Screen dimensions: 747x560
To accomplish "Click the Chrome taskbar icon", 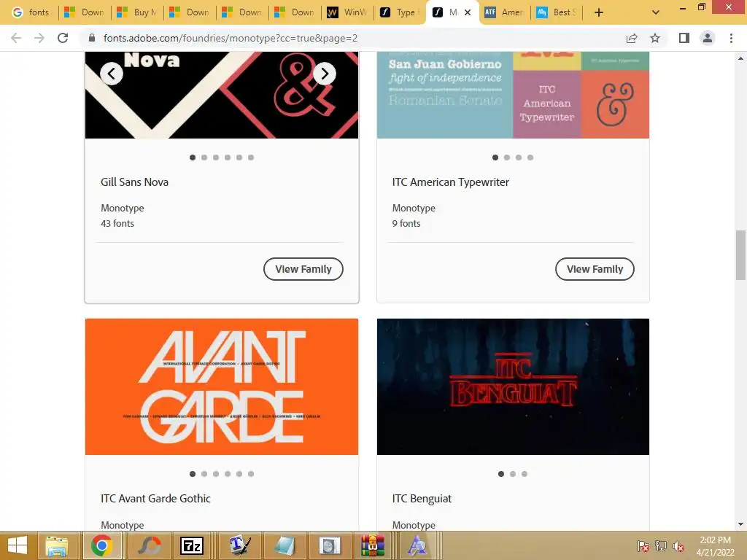I will (x=101, y=545).
